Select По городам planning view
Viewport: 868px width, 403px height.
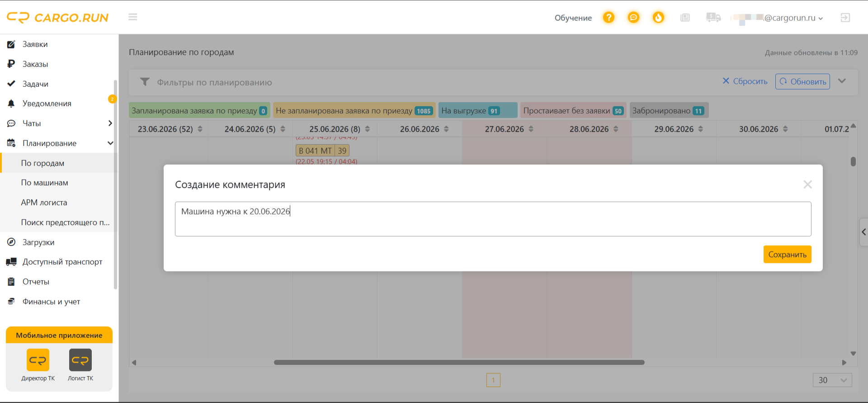point(42,163)
